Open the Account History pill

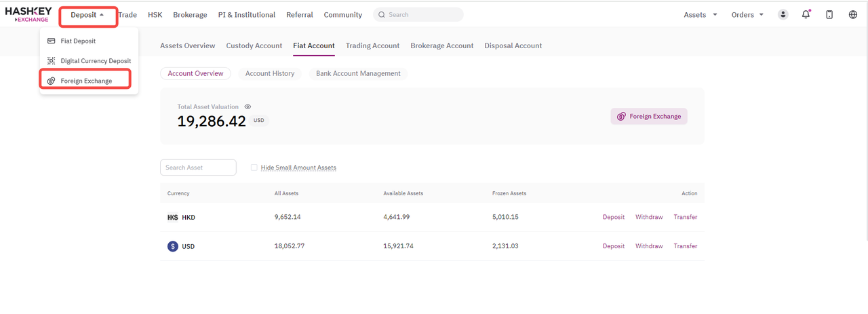[x=270, y=73]
